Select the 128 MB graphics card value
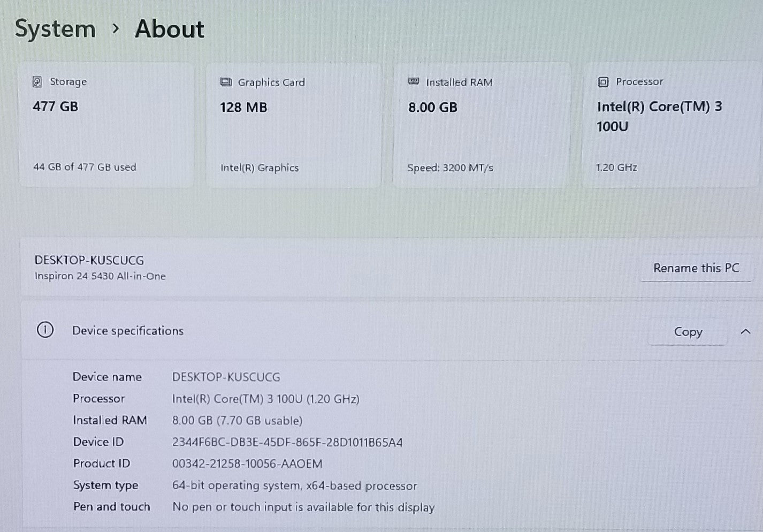The height and width of the screenshot is (532, 763). [243, 108]
